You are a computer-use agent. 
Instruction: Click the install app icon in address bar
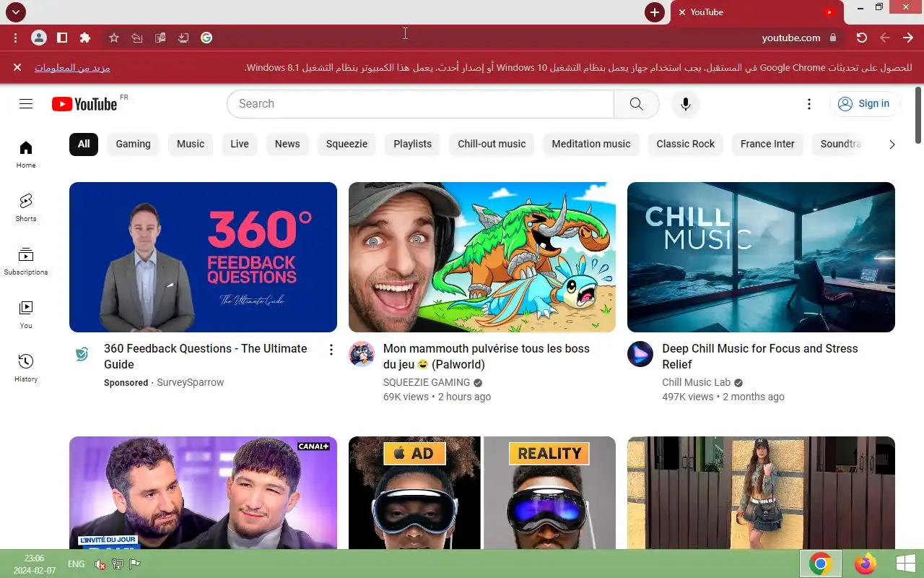click(x=183, y=38)
